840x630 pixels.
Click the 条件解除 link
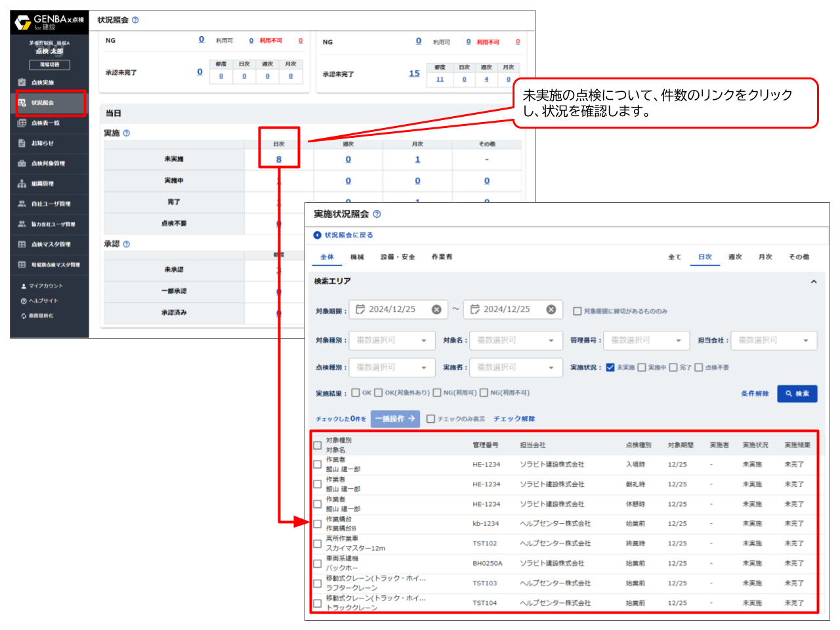coord(755,394)
